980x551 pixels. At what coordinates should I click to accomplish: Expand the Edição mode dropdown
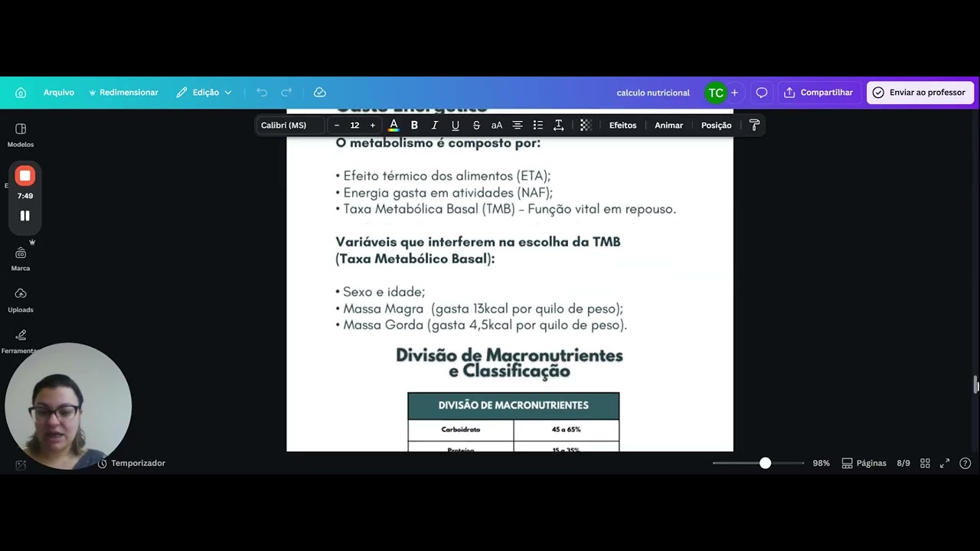coord(204,93)
